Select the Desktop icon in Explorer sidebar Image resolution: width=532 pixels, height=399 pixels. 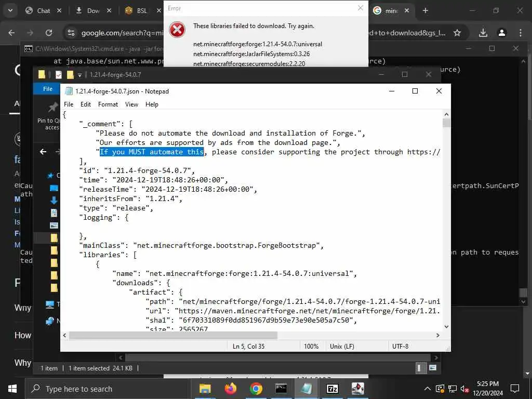[x=54, y=188]
